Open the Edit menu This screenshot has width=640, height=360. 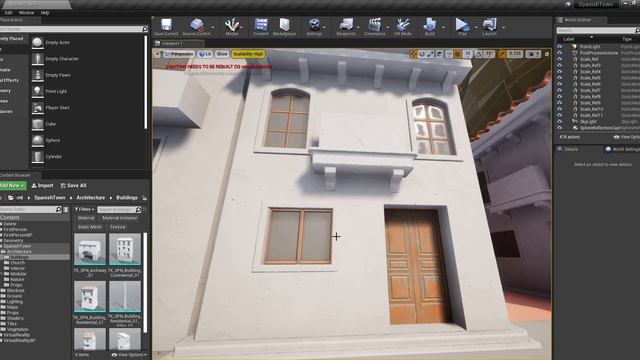(x=8, y=13)
